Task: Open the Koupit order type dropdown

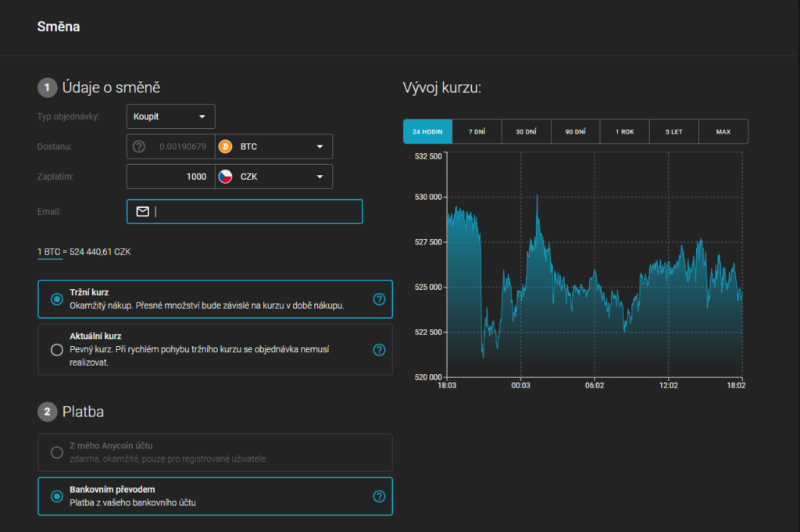Action: click(x=170, y=116)
